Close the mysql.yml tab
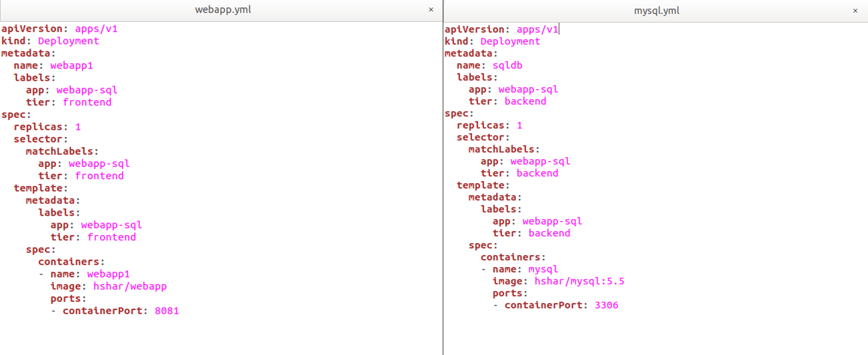 click(855, 11)
